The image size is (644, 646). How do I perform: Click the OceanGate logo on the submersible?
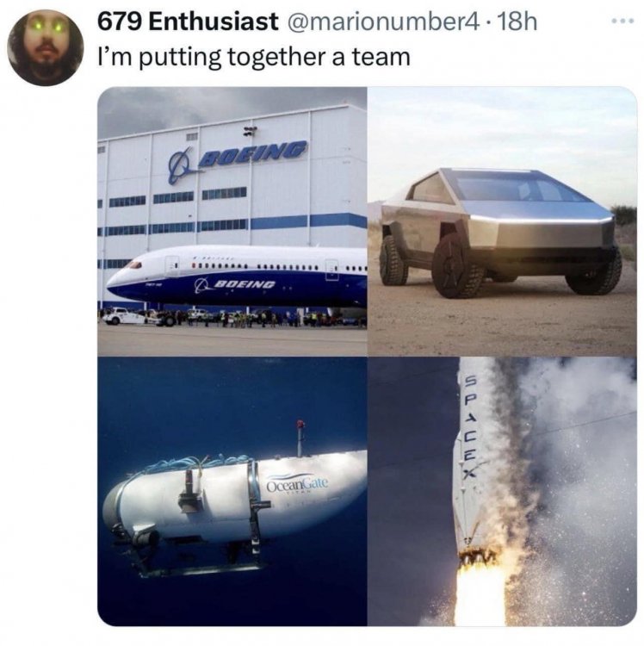pos(297,484)
